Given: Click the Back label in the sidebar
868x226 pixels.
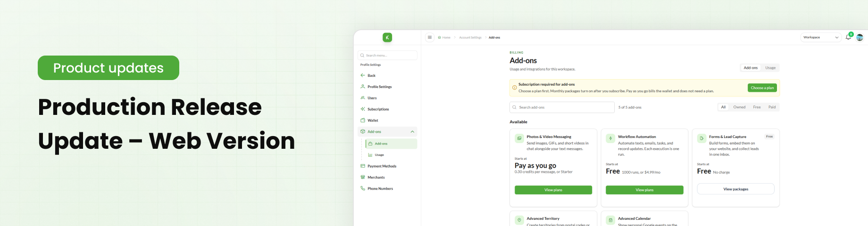Looking at the screenshot, I should click(372, 75).
